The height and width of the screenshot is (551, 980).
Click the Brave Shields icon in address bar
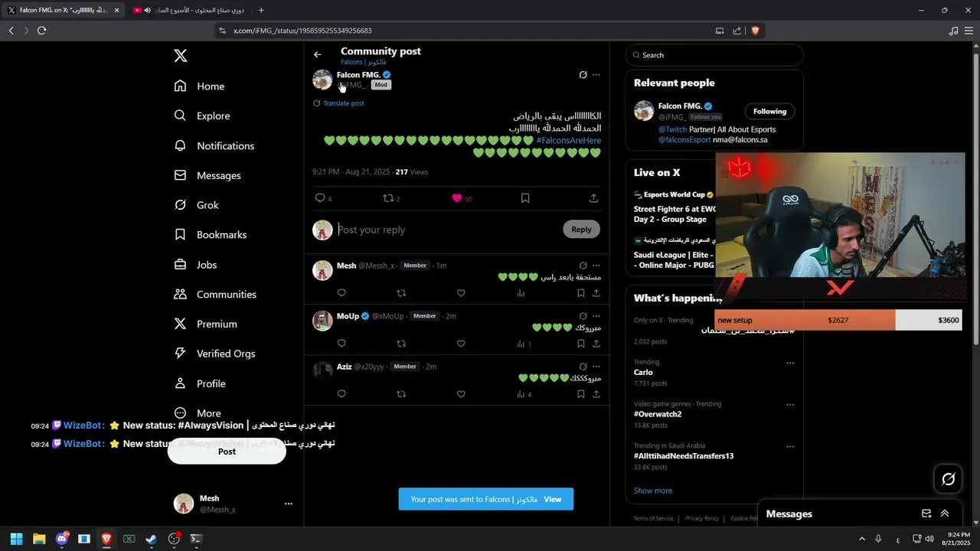pos(756,31)
